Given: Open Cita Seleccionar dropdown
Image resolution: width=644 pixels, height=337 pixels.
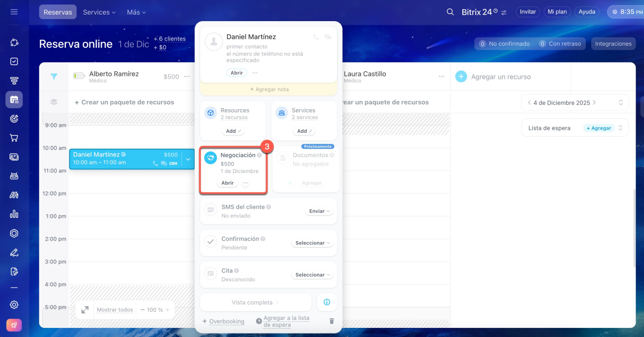Looking at the screenshot, I should (312, 275).
